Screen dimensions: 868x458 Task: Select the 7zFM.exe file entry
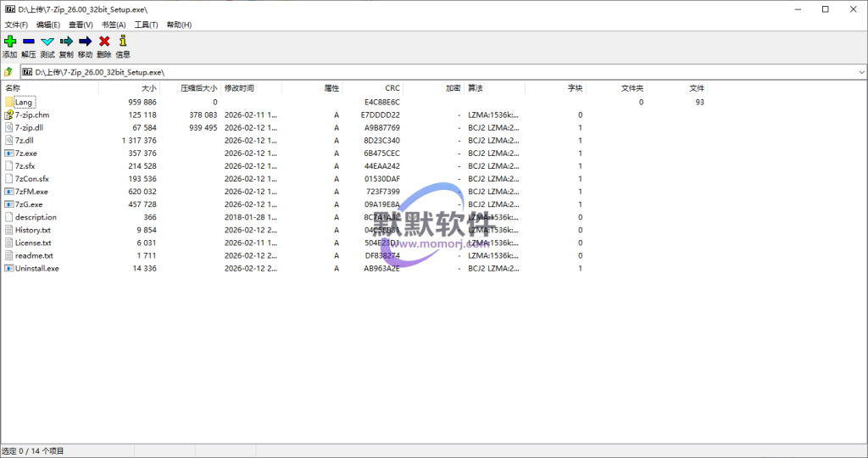pos(31,192)
